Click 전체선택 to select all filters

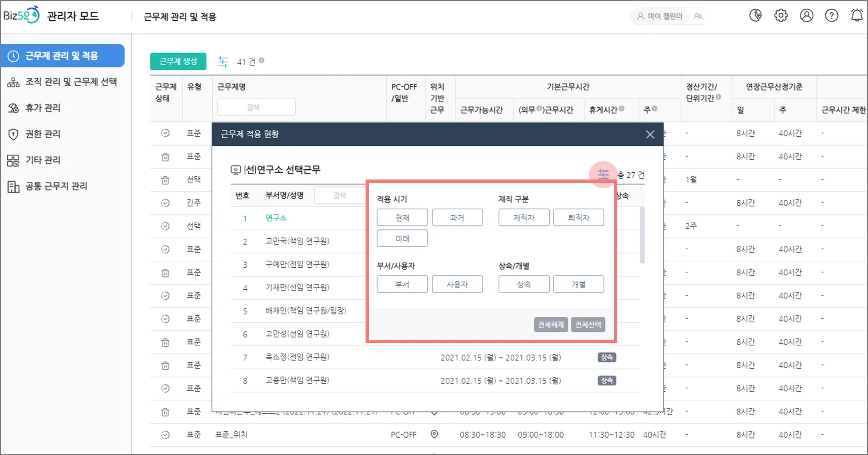click(x=588, y=325)
